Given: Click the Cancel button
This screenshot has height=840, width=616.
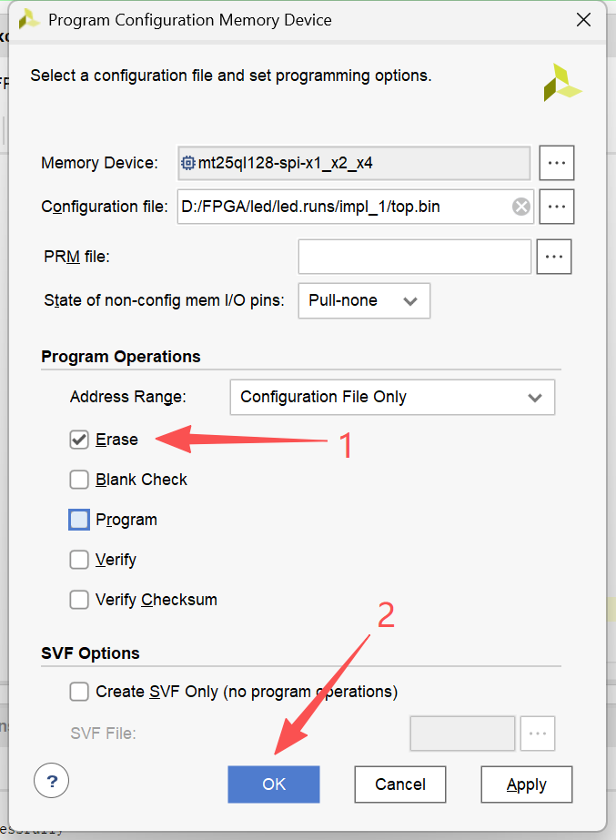Looking at the screenshot, I should click(x=400, y=784).
